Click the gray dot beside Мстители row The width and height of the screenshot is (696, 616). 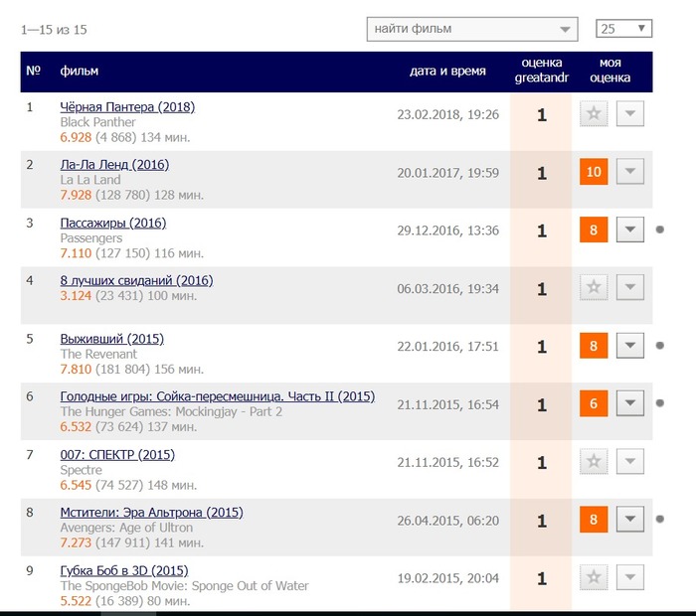pos(659,519)
